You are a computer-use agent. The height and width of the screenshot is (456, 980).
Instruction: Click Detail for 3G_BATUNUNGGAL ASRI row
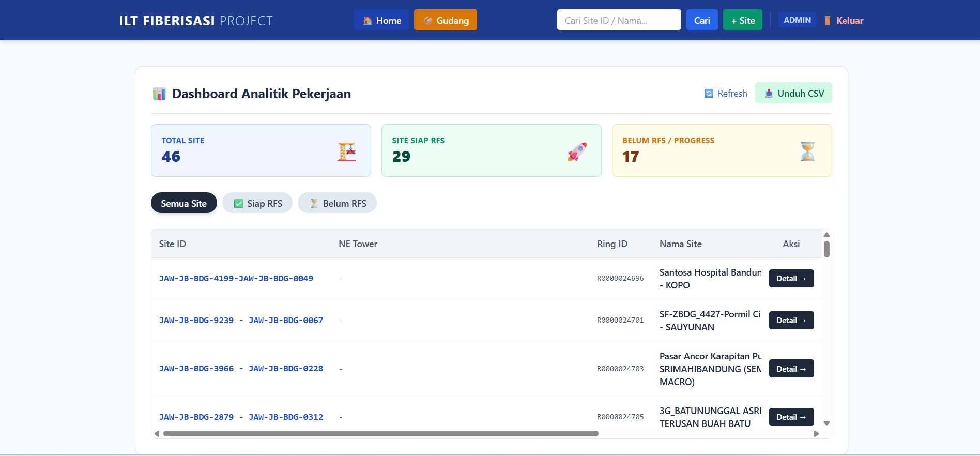point(791,417)
